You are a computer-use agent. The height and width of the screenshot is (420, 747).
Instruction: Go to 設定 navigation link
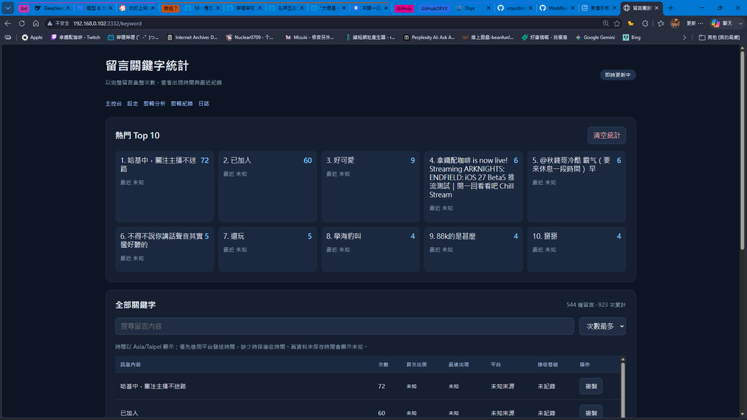pyautogui.click(x=132, y=103)
